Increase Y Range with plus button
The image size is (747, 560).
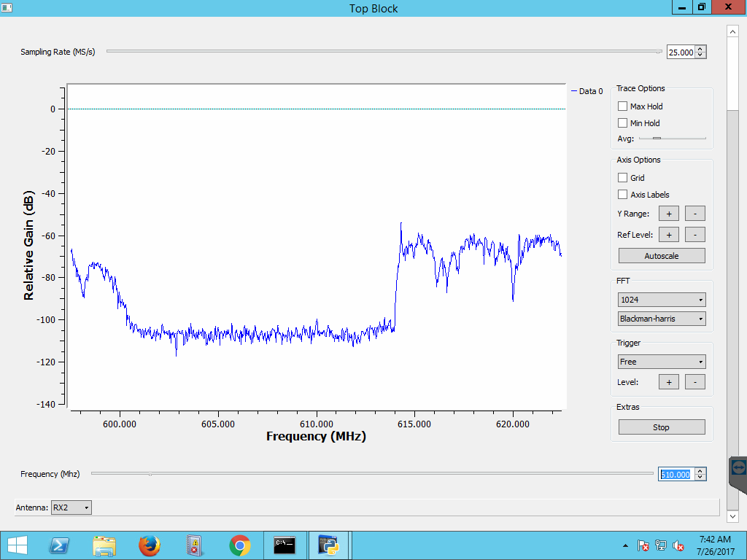point(669,214)
